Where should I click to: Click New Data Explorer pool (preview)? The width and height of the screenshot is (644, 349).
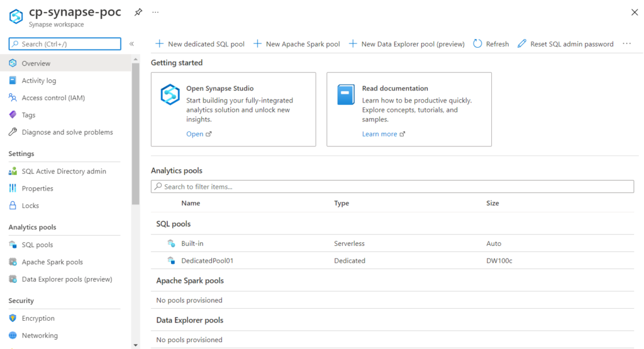click(x=407, y=44)
